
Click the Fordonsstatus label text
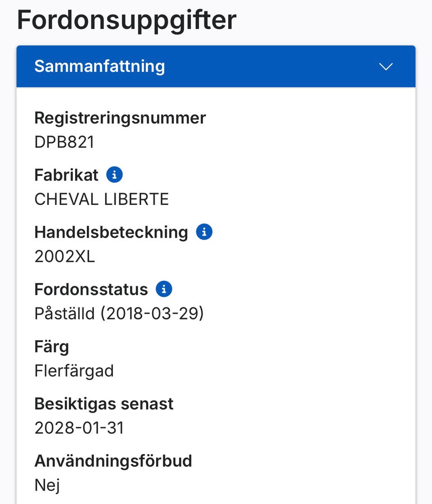tap(91, 289)
